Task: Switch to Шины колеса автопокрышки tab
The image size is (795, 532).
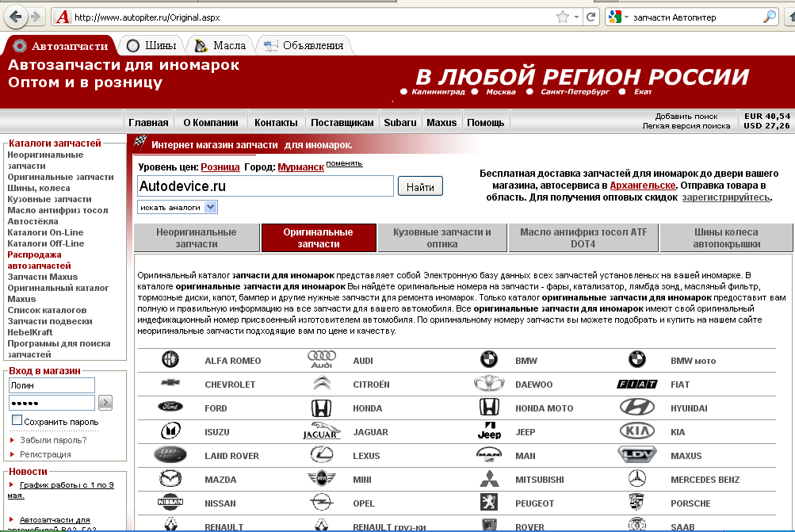Action: coord(727,238)
